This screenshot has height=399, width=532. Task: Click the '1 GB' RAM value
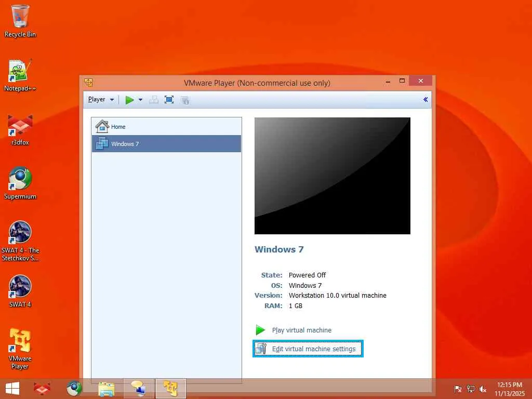[296, 305]
